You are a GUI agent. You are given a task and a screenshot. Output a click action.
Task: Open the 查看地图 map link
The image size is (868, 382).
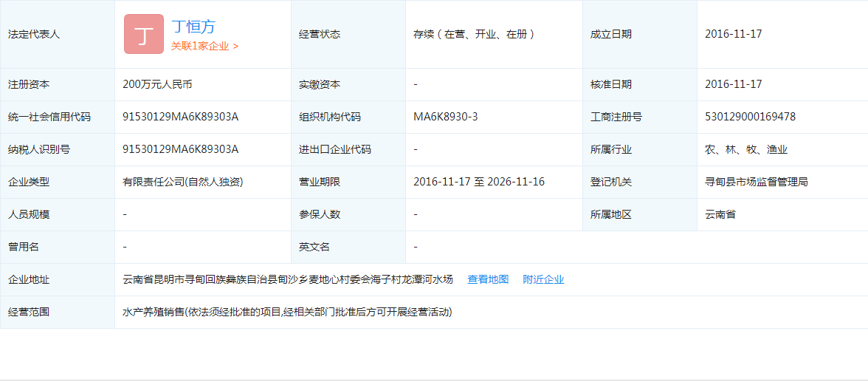tap(488, 279)
